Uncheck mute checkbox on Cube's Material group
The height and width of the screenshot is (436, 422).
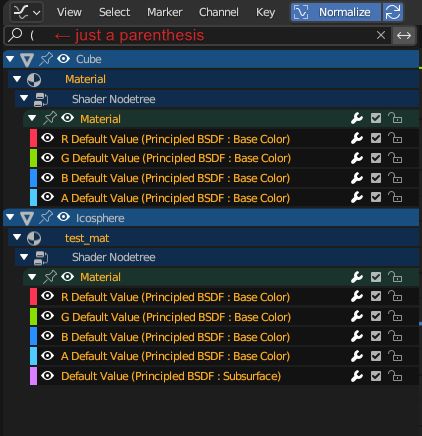click(376, 118)
